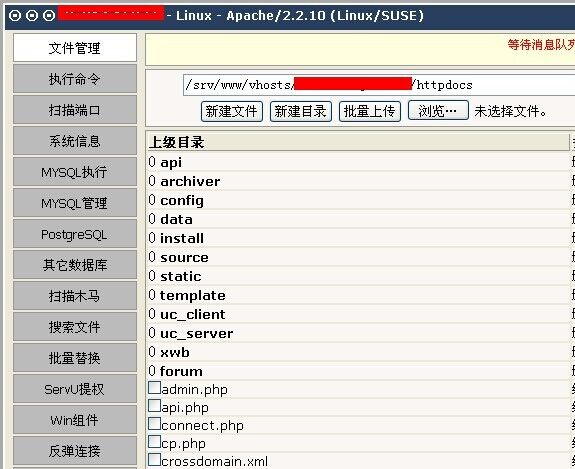The image size is (575, 469).
Task: Check the box beside connect.php
Action: [x=154, y=424]
